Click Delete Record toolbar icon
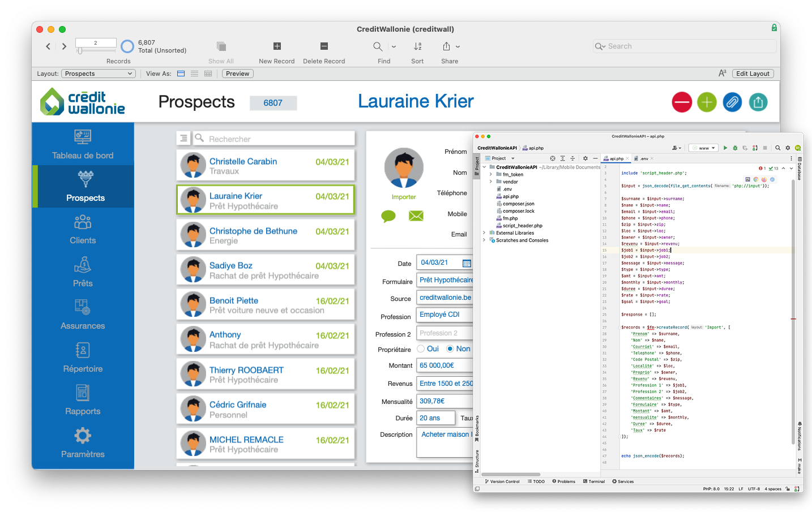812x512 pixels. 324,46
